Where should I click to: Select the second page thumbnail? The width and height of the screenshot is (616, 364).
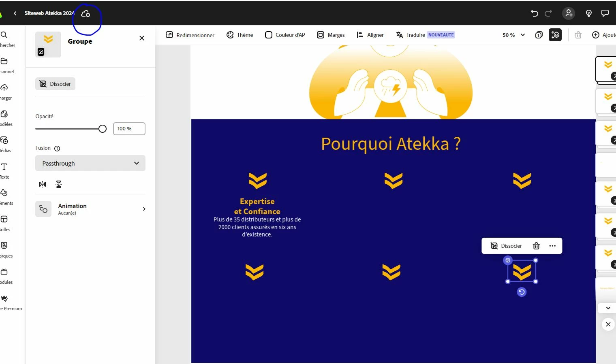tap(606, 101)
